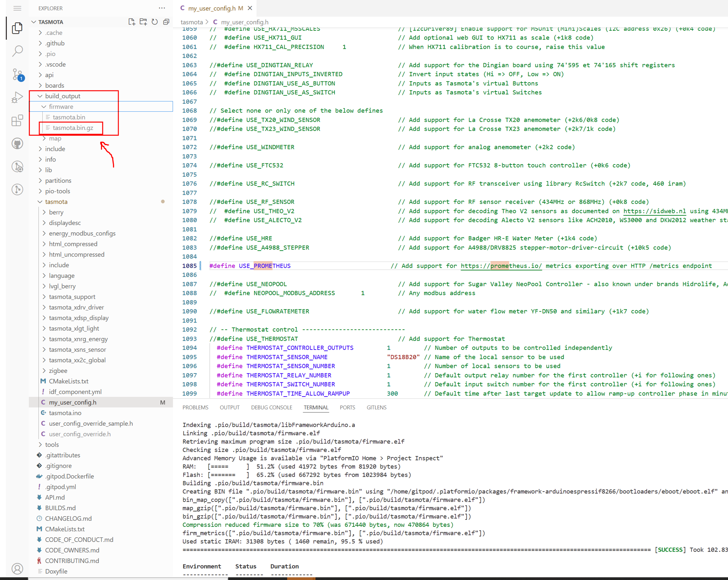The image size is (728, 580).
Task: Expand the berry folder
Action: tap(56, 212)
